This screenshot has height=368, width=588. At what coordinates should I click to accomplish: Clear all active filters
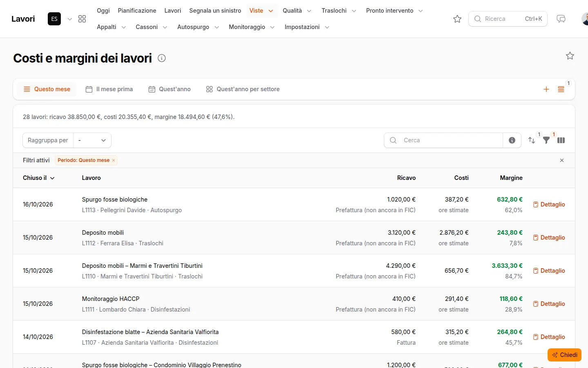562,160
